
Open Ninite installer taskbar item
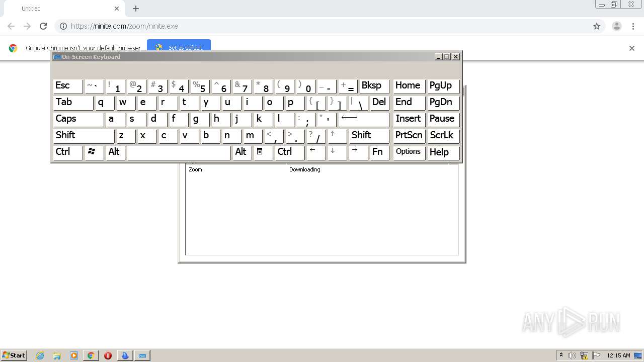point(125,355)
